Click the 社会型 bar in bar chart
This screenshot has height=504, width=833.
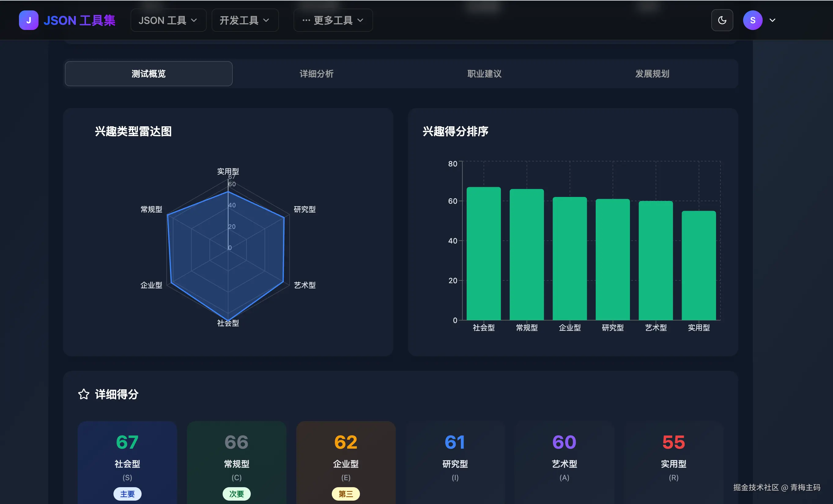click(483, 254)
